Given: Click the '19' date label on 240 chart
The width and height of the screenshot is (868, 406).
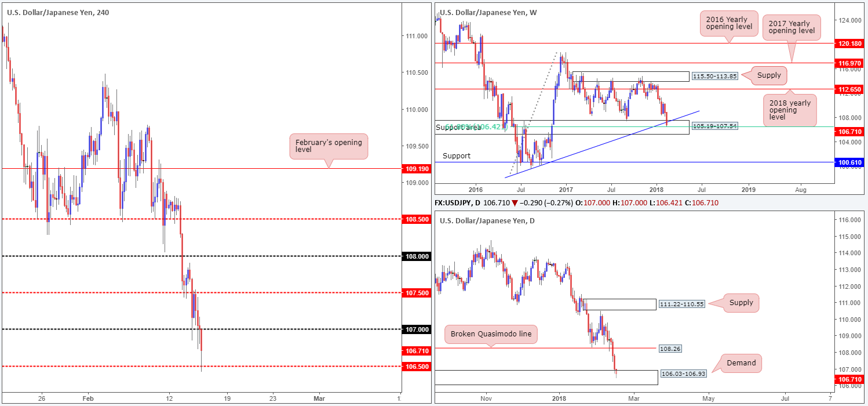Looking at the screenshot, I should coord(227,399).
